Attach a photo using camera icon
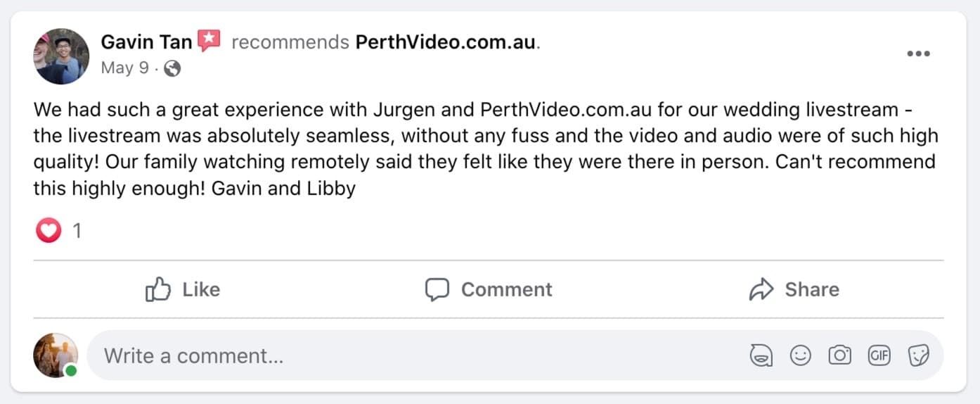This screenshot has width=980, height=404. click(x=839, y=356)
